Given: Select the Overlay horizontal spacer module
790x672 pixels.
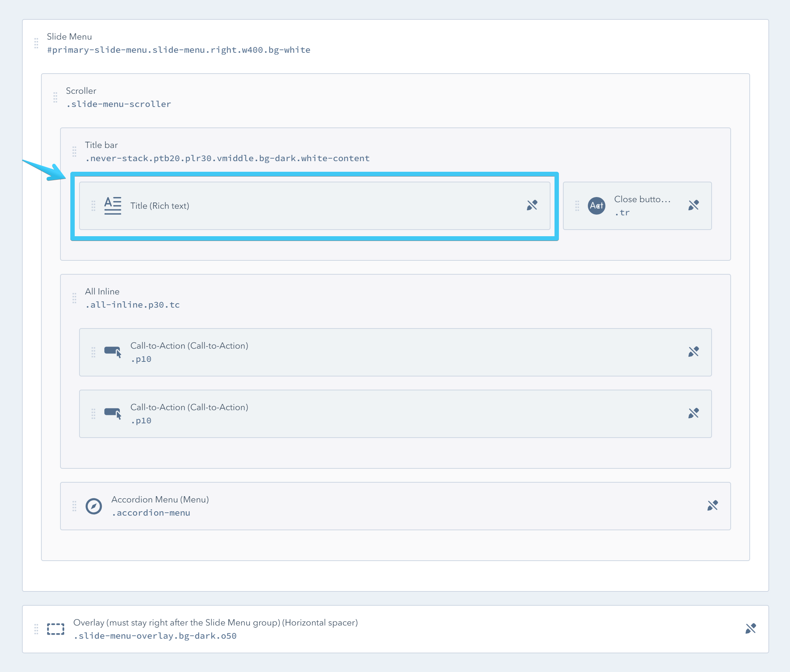Looking at the screenshot, I should click(x=215, y=623).
